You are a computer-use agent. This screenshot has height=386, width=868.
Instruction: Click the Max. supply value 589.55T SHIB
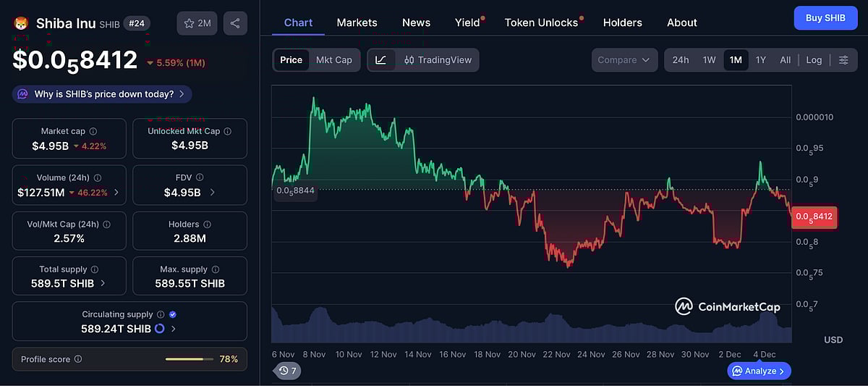[190, 283]
